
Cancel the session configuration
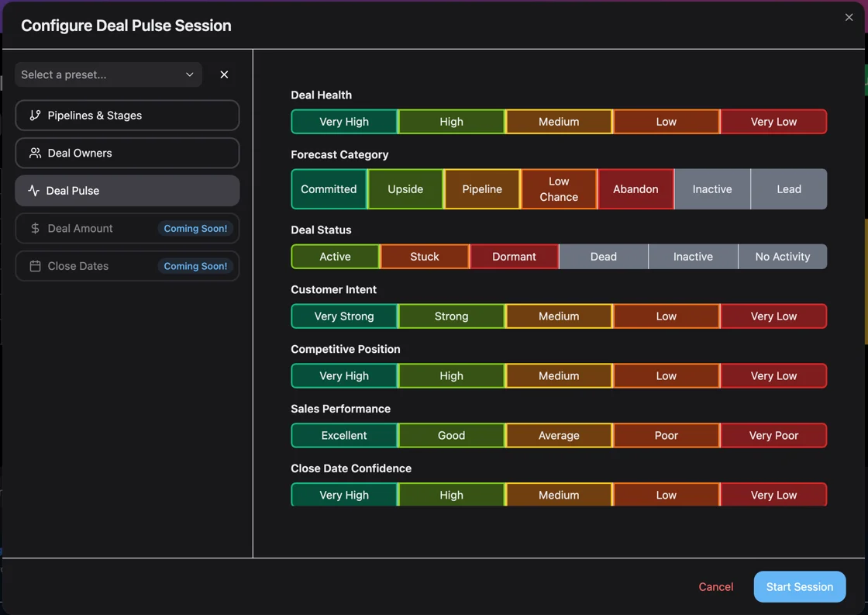(715, 587)
